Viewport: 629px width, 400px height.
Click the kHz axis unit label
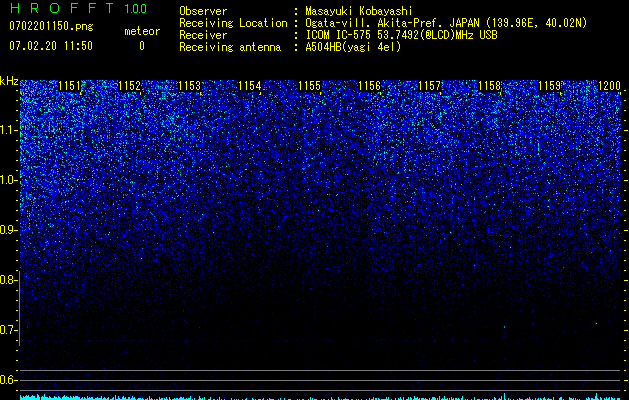point(9,81)
